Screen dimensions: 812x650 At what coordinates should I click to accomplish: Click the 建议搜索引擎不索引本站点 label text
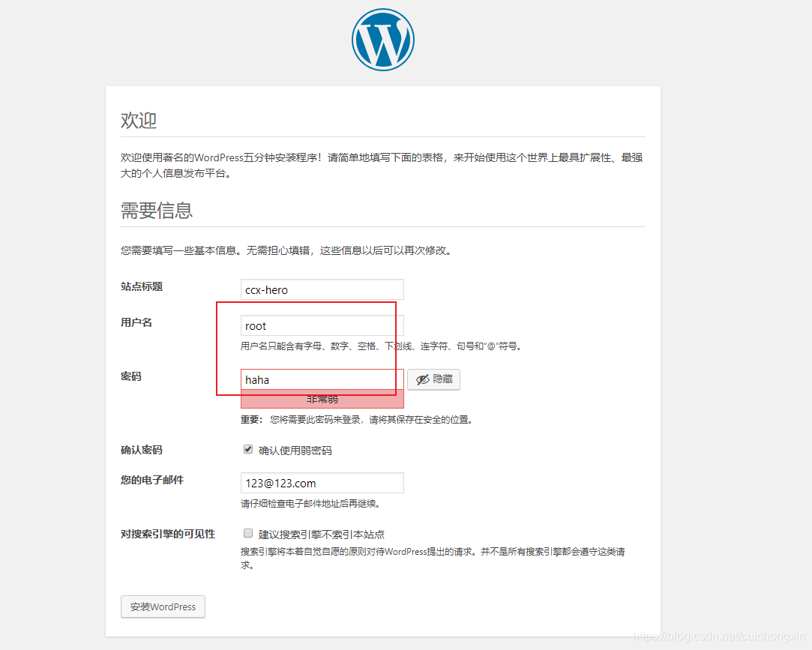coord(322,535)
